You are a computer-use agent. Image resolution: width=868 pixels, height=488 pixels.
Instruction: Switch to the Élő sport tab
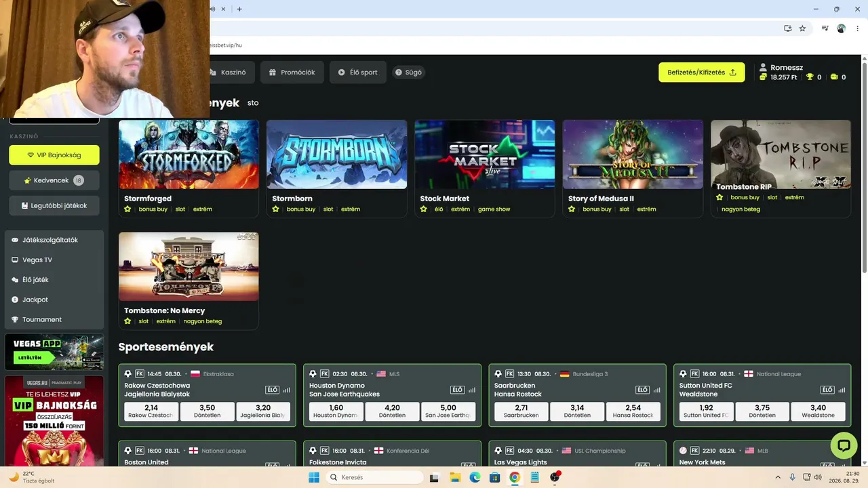358,73
